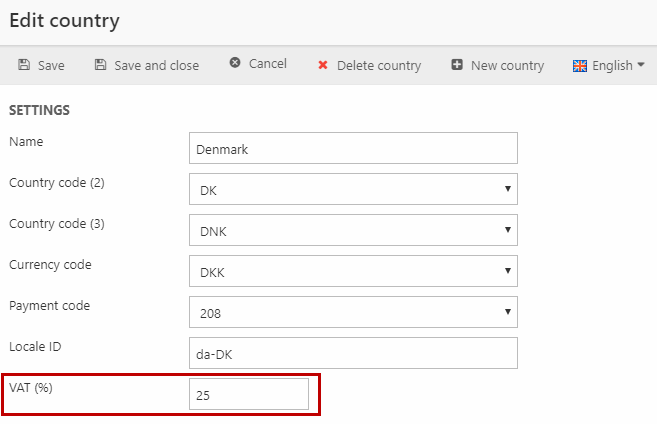This screenshot has height=424, width=657.
Task: Focus the Name field containing Denmark
Action: (352, 148)
